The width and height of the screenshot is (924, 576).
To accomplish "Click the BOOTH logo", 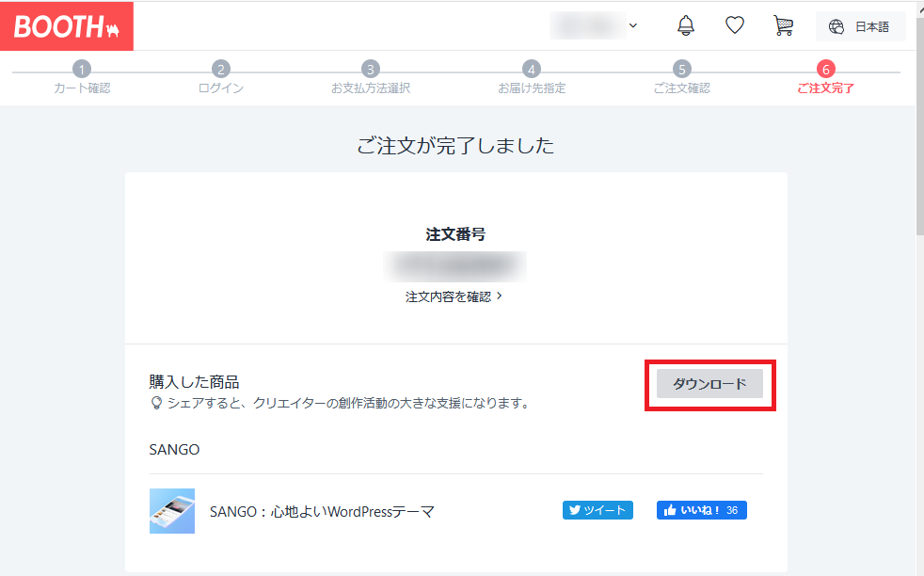I will tap(67, 26).
